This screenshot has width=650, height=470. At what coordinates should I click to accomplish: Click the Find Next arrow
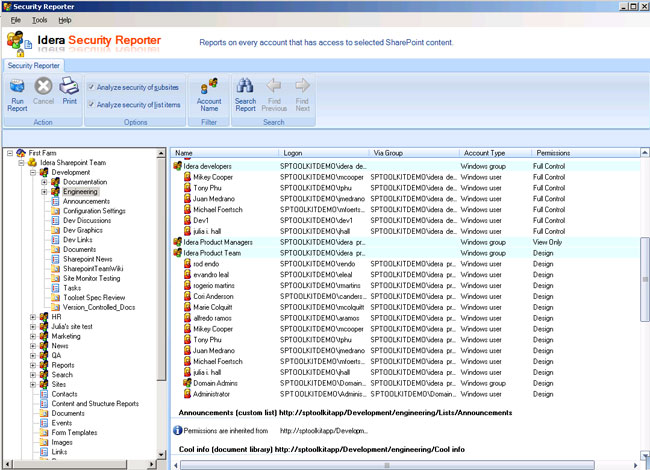302,85
